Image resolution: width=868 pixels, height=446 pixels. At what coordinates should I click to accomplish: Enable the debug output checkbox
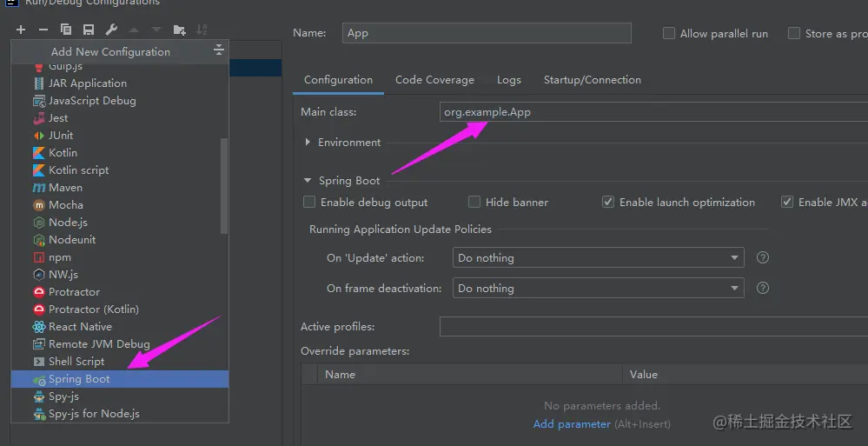[309, 202]
